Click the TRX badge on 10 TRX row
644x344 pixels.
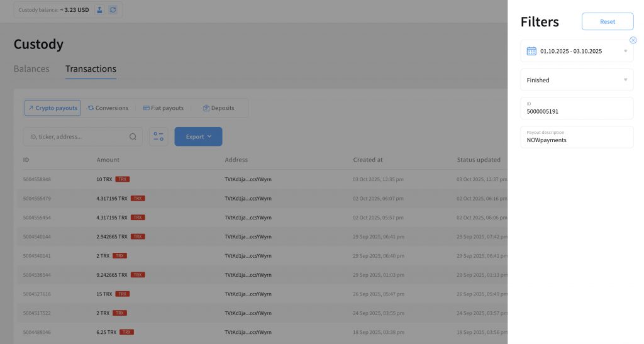point(123,179)
